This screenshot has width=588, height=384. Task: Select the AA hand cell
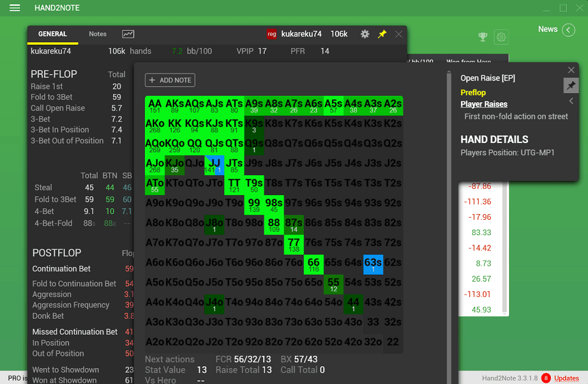pos(154,106)
